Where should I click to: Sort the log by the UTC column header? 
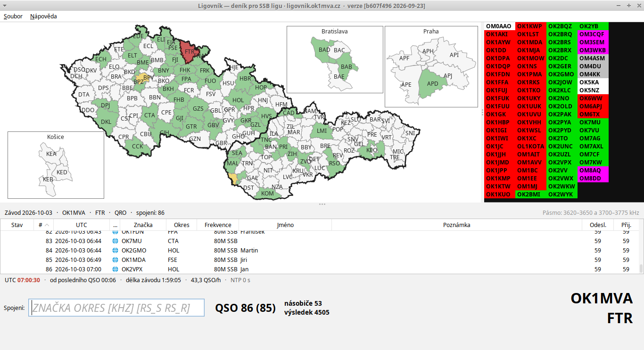[81, 225]
